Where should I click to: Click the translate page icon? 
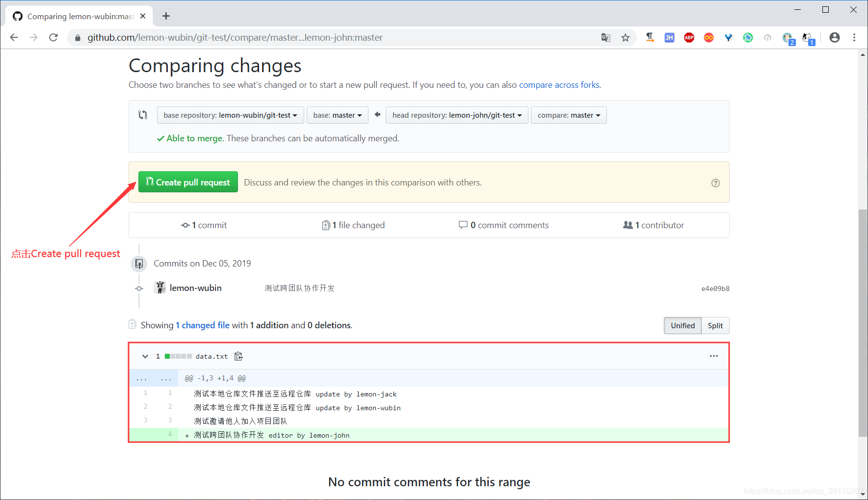point(606,37)
